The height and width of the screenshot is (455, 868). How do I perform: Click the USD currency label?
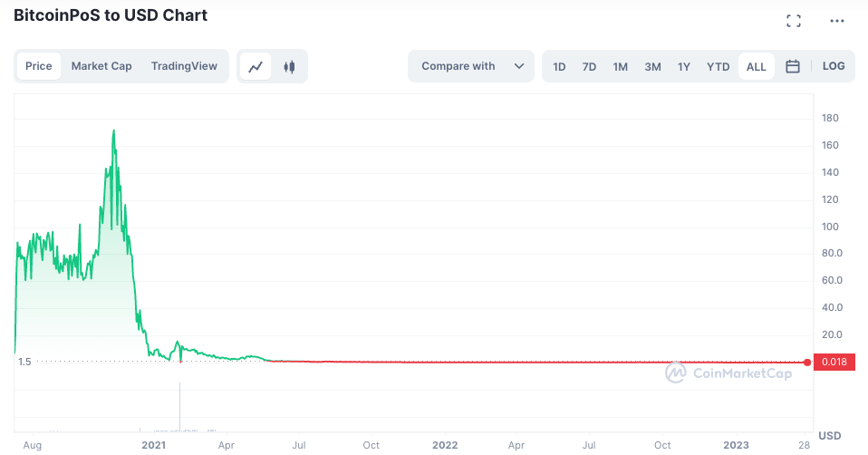tap(829, 436)
